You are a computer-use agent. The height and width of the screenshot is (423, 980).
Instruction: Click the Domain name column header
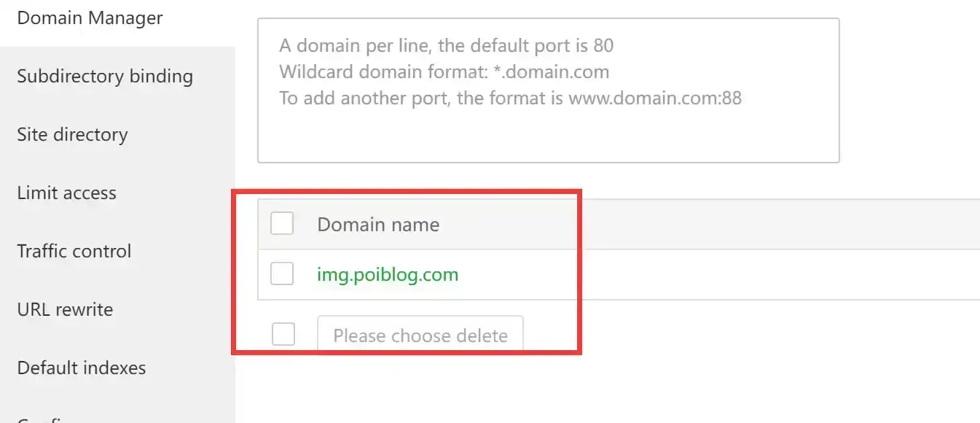[378, 225]
